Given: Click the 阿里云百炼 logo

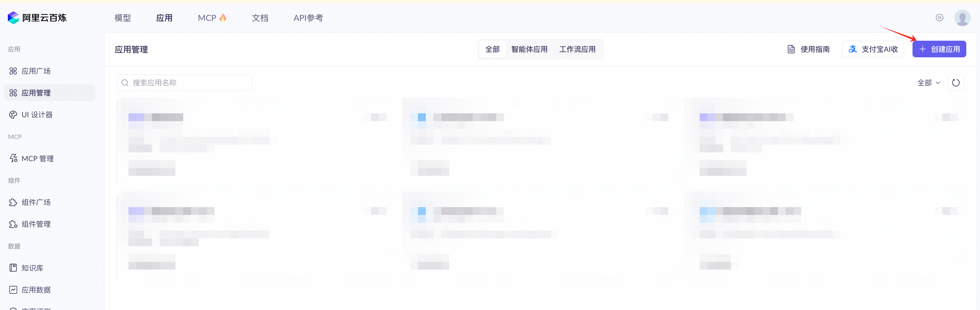Looking at the screenshot, I should tap(37, 18).
